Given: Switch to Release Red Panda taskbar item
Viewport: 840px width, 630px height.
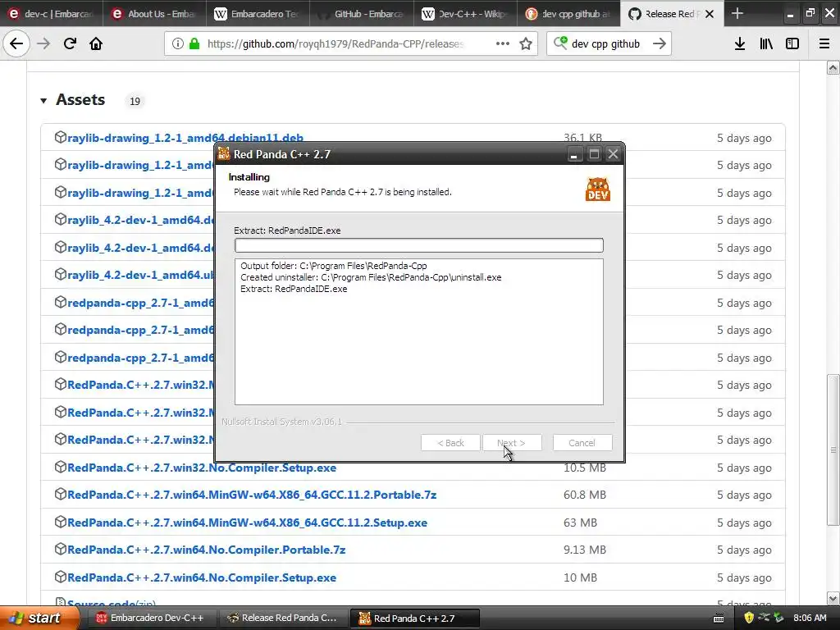Looking at the screenshot, I should pos(283,618).
